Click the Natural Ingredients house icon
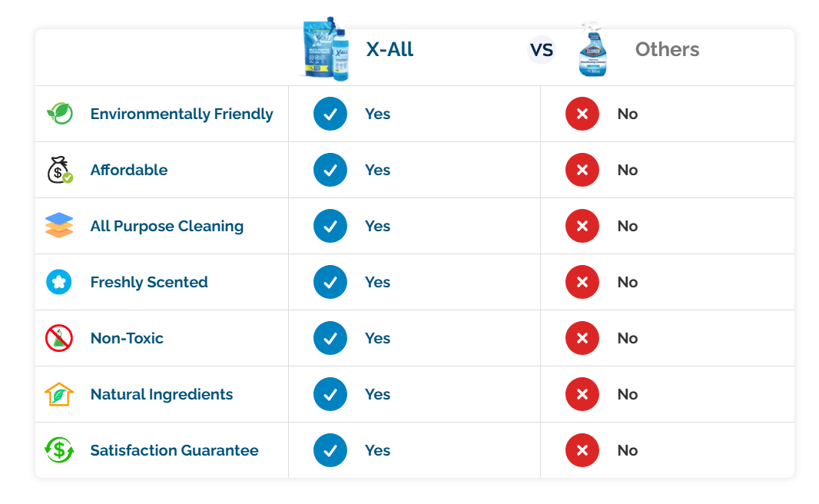The width and height of the screenshot is (819, 504). coord(59,394)
